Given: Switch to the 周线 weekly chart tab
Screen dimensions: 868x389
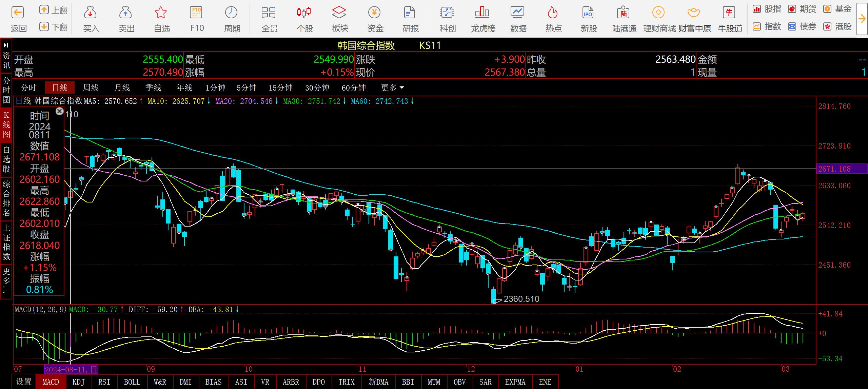Looking at the screenshot, I should [x=91, y=88].
